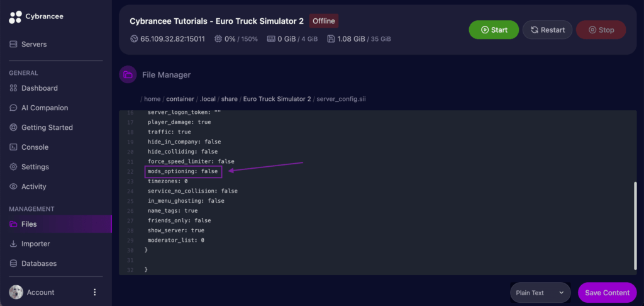
Task: Stop the server
Action: click(601, 30)
